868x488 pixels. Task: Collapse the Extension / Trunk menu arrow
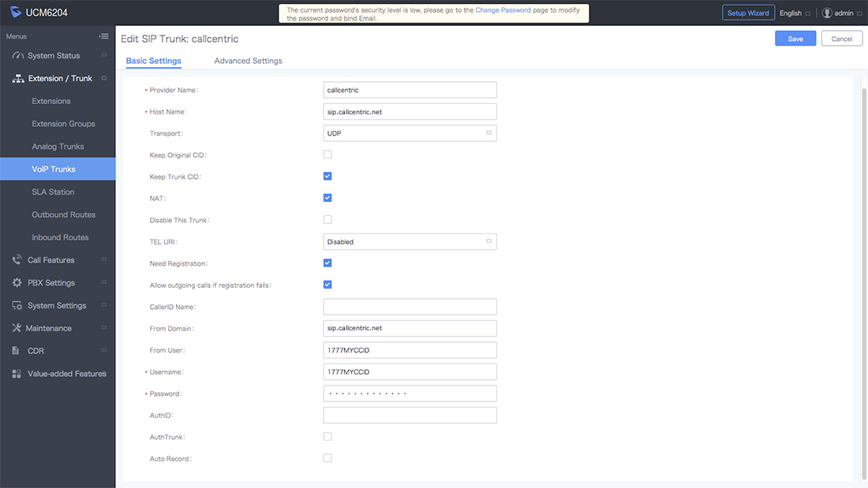[x=103, y=78]
